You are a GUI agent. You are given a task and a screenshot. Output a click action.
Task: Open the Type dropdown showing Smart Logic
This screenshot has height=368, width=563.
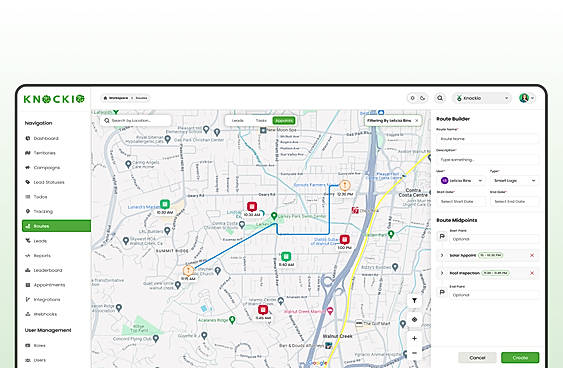tap(515, 181)
